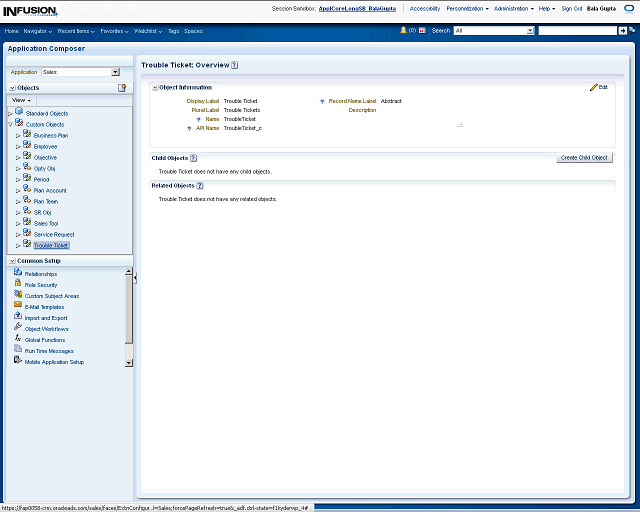Click the search go arrow icon
This screenshot has height=512, width=640.
[x=622, y=31]
